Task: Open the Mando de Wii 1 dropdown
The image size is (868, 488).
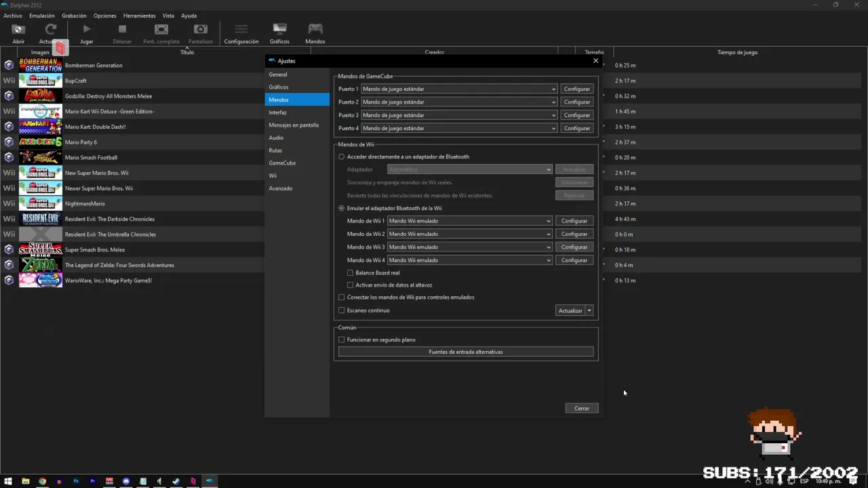Action: [x=470, y=221]
